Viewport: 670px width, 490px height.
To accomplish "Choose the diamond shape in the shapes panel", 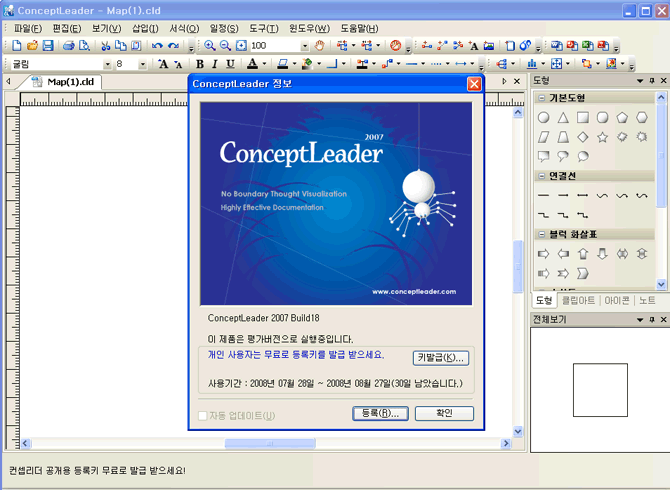I will [x=583, y=137].
